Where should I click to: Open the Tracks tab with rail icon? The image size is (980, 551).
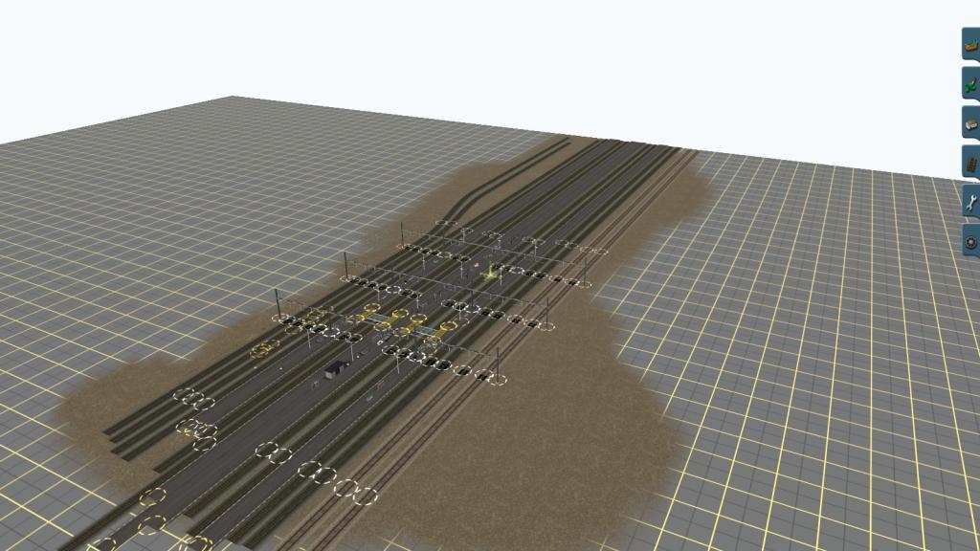971,163
